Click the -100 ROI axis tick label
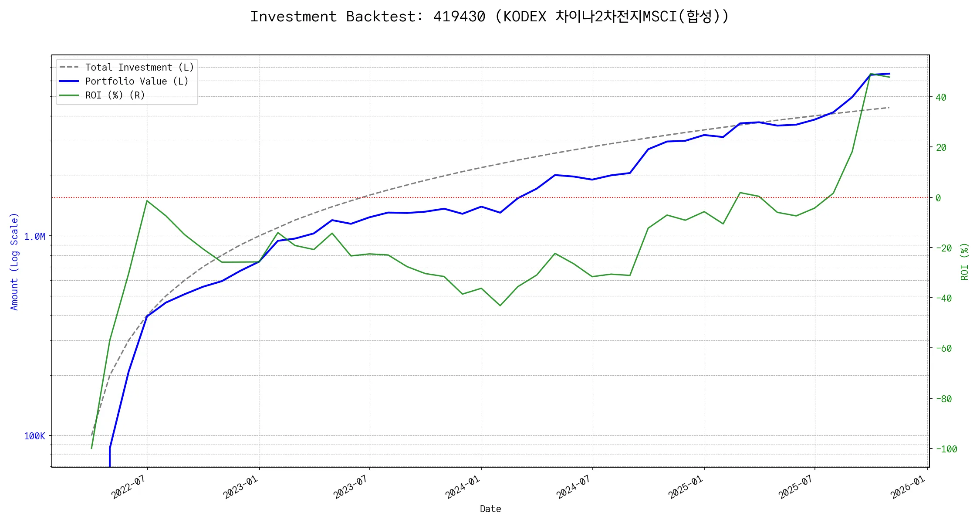The image size is (980, 523). click(x=946, y=449)
